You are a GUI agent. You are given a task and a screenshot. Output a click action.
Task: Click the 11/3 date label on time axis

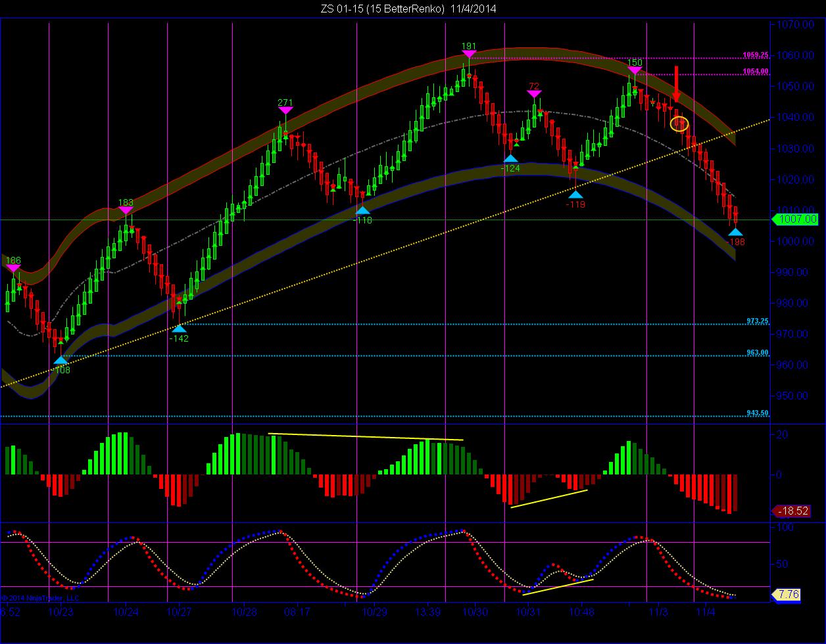658,612
